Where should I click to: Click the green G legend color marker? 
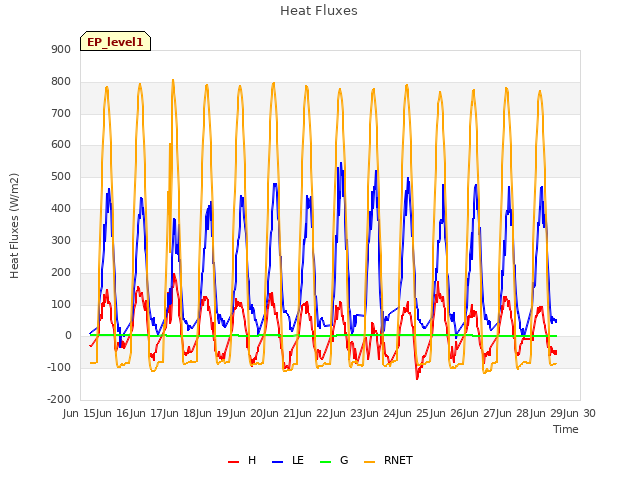pos(326,462)
